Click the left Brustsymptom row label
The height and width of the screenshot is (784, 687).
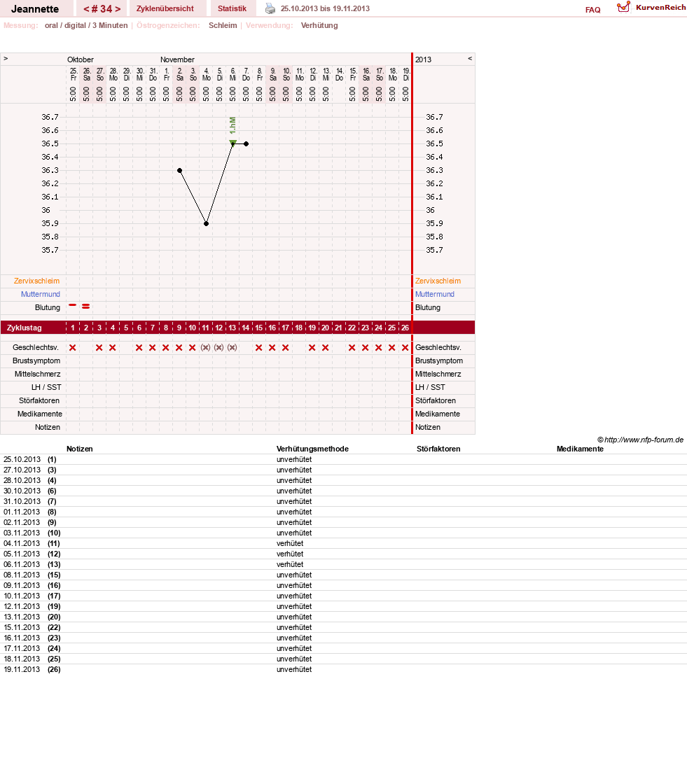(36, 360)
